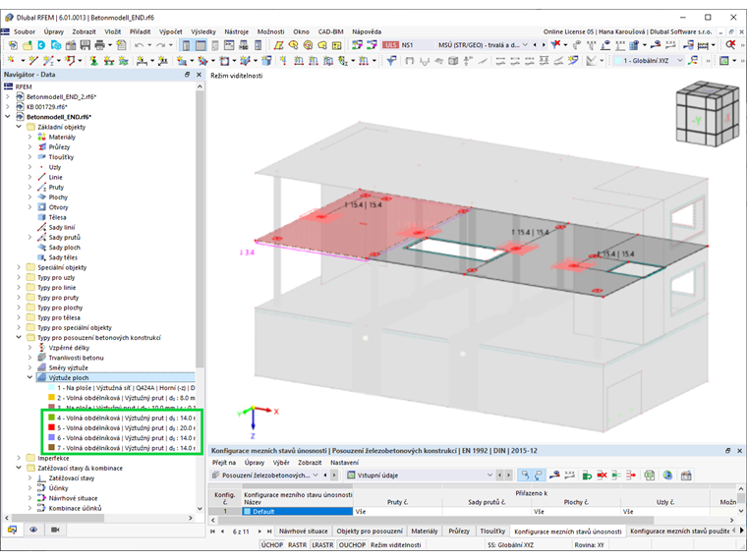747x560 pixels.
Task: Click the selection filter funnel icon in second toolbar
Action: pyautogui.click(x=391, y=61)
